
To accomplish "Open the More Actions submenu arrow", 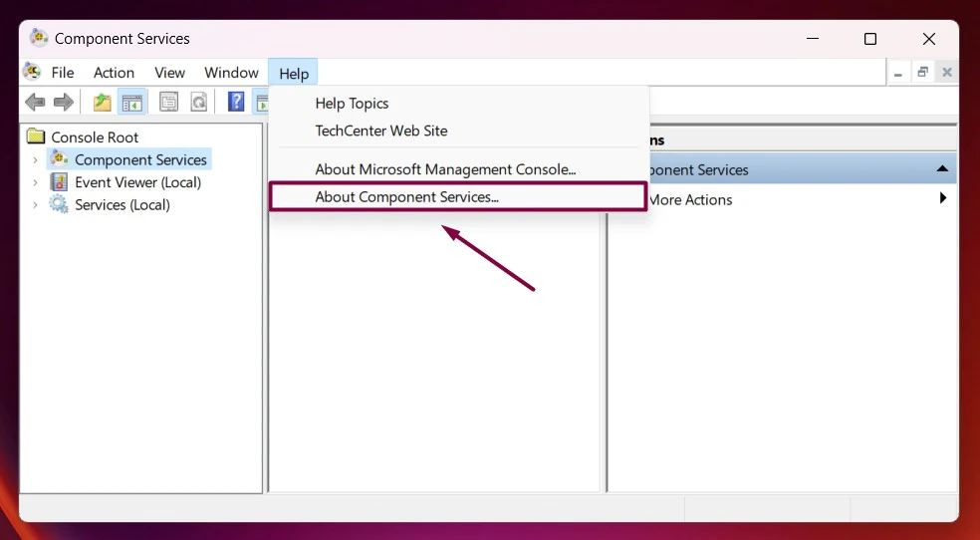I will coord(943,198).
